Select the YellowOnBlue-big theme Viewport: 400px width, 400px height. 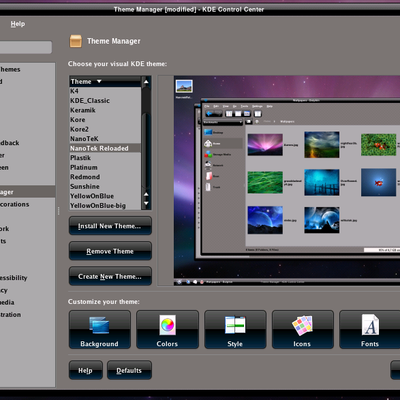(105, 206)
